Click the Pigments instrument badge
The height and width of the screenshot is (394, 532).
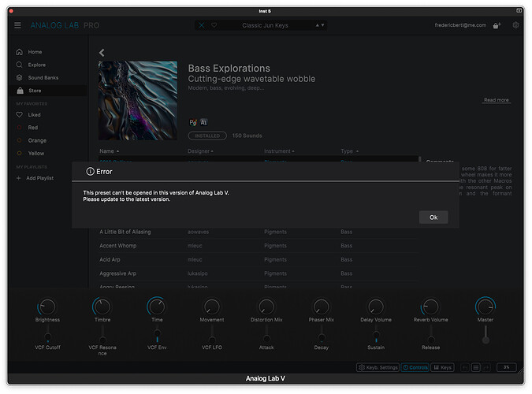pos(193,122)
